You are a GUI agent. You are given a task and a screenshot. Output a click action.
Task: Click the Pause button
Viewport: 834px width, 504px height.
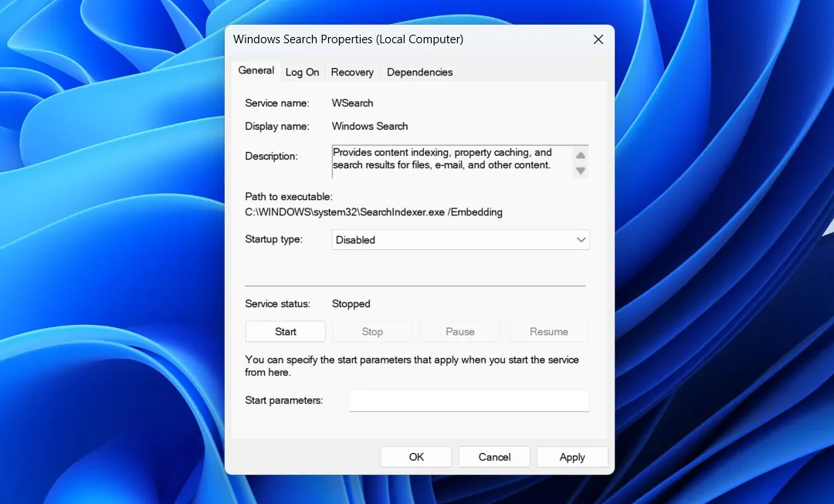click(459, 331)
